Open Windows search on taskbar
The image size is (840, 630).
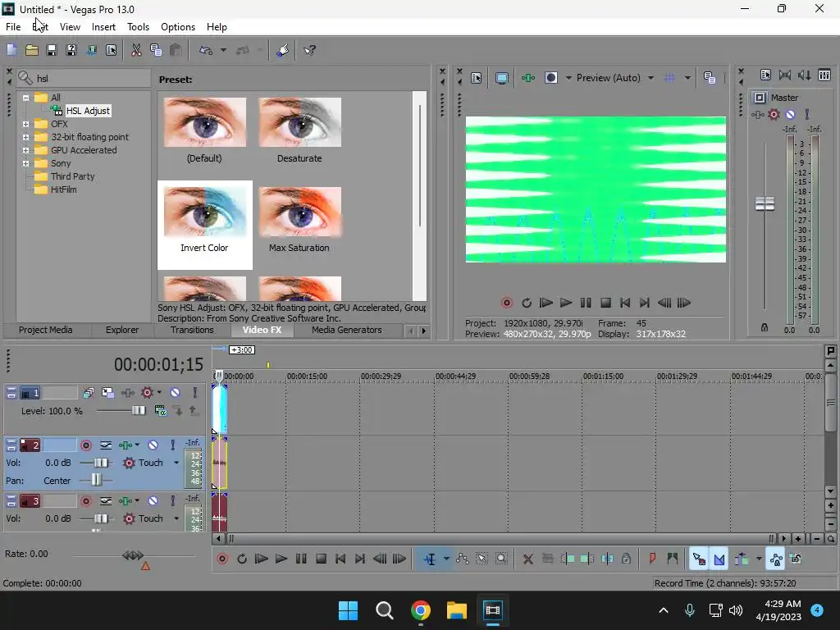[384, 610]
